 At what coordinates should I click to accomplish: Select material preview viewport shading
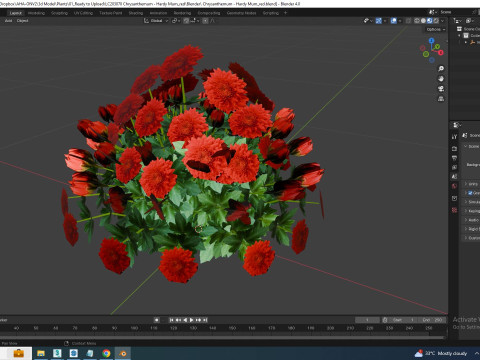click(430, 21)
